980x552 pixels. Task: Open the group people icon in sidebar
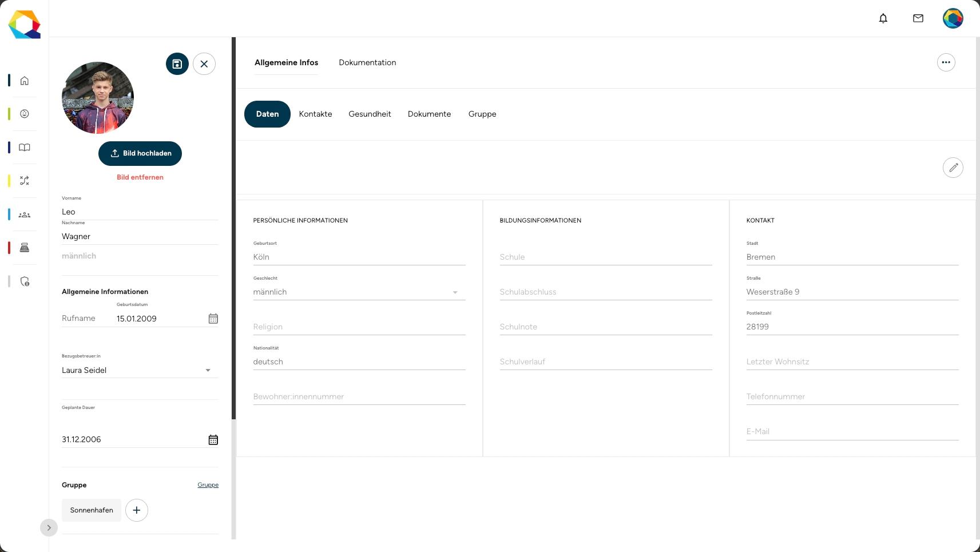click(25, 215)
